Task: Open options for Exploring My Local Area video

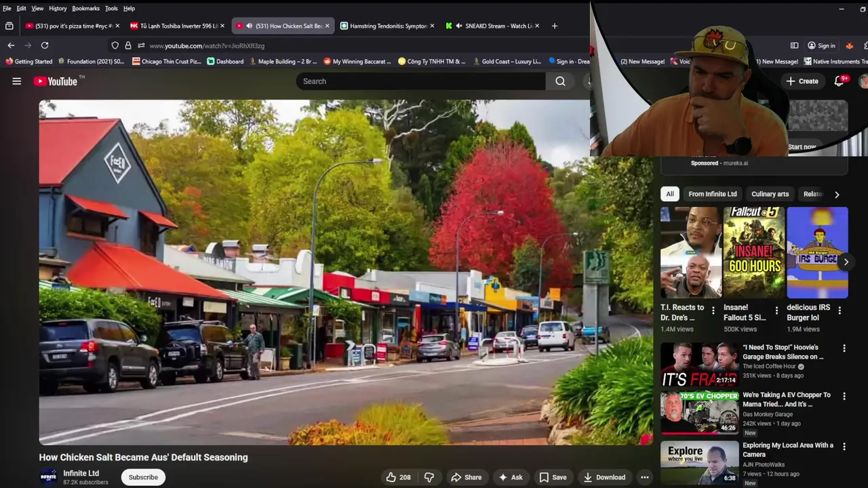Action: (x=844, y=447)
